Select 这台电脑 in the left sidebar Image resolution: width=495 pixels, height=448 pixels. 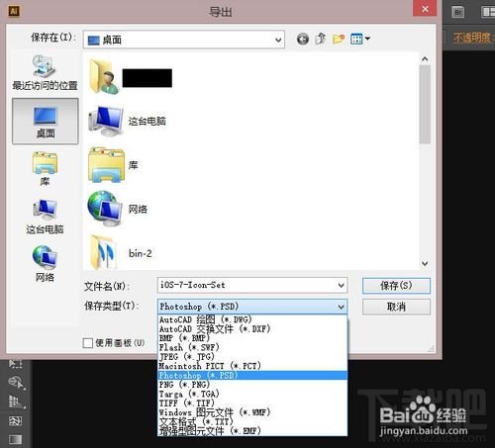click(x=45, y=217)
